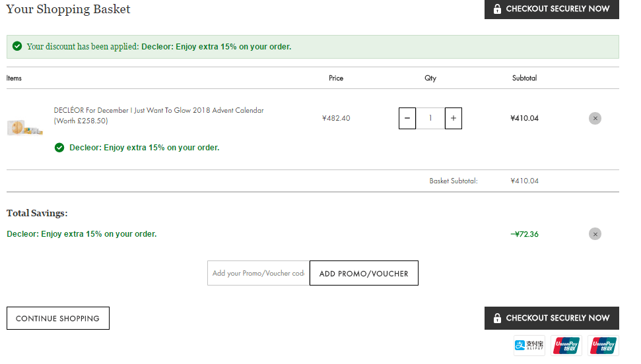Click the promo/voucher code input field
Image resolution: width=641 pixels, height=364 pixels.
click(x=258, y=273)
